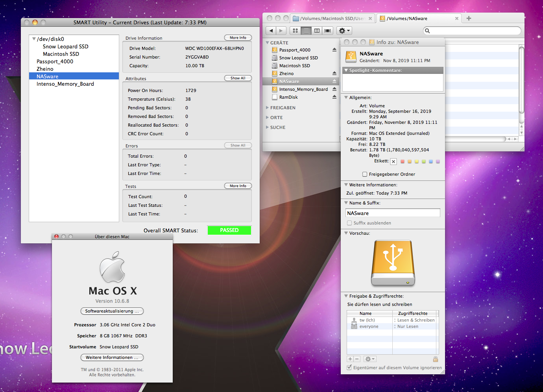Close the /Volumes/NASware tab
The width and height of the screenshot is (543, 392).
click(456, 18)
